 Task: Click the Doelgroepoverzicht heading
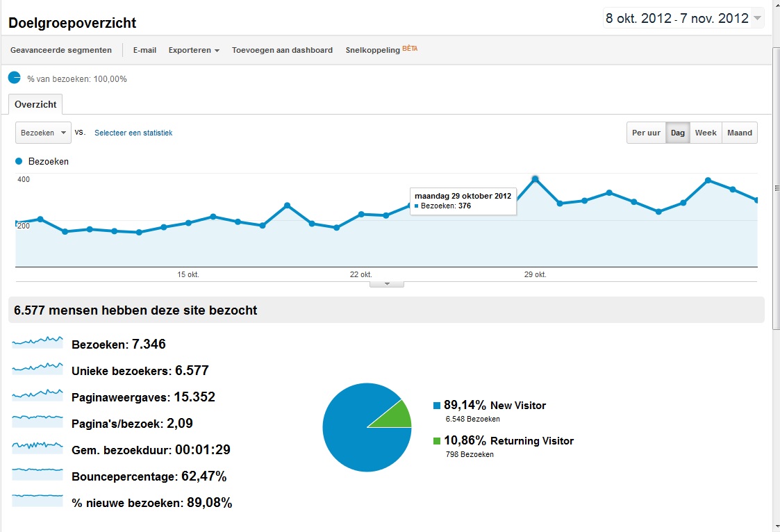[72, 23]
